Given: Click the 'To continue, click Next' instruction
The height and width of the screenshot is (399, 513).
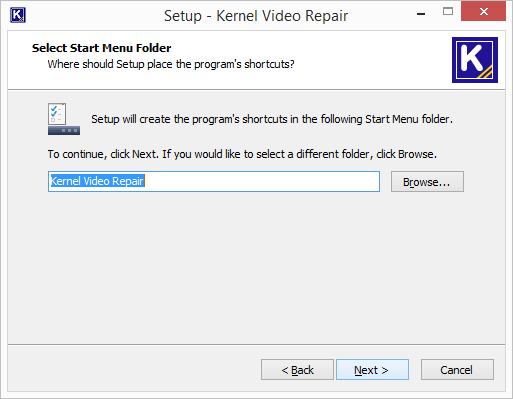Looking at the screenshot, I should tap(242, 154).
